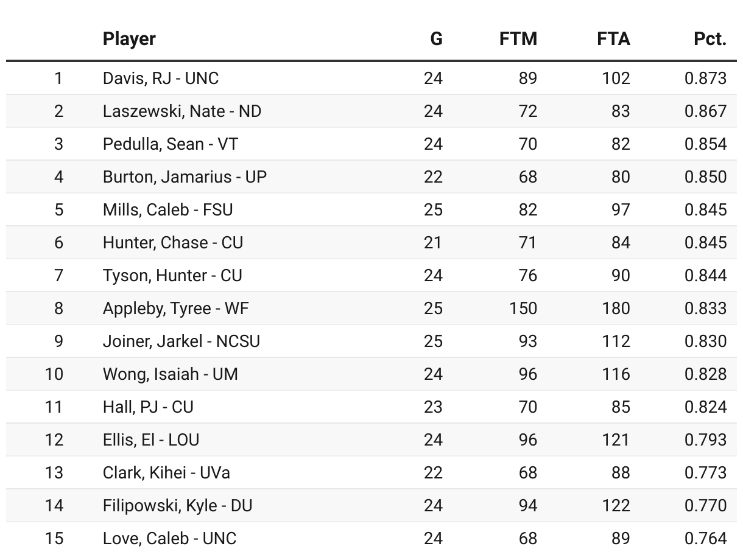Select Mills, Caleb - FSU row

pyautogui.click(x=371, y=209)
